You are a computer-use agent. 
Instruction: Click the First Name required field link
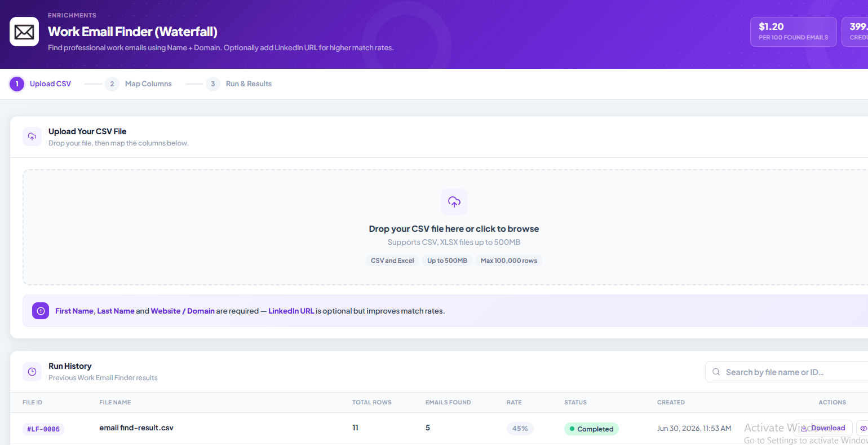[74, 311]
